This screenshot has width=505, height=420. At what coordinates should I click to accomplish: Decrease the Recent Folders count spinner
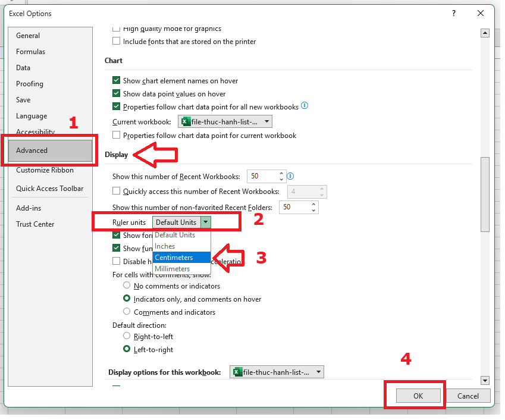pyautogui.click(x=315, y=211)
